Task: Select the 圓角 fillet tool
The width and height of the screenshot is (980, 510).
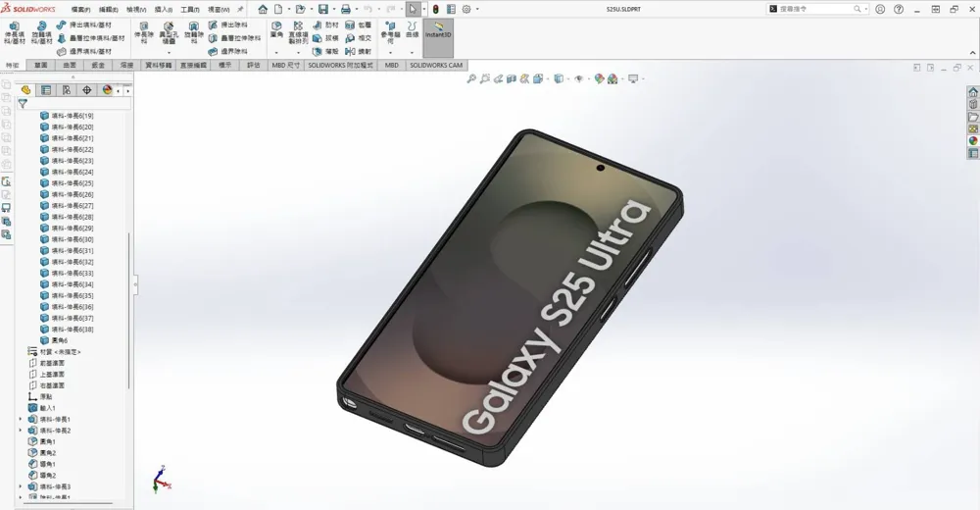Action: (276, 29)
